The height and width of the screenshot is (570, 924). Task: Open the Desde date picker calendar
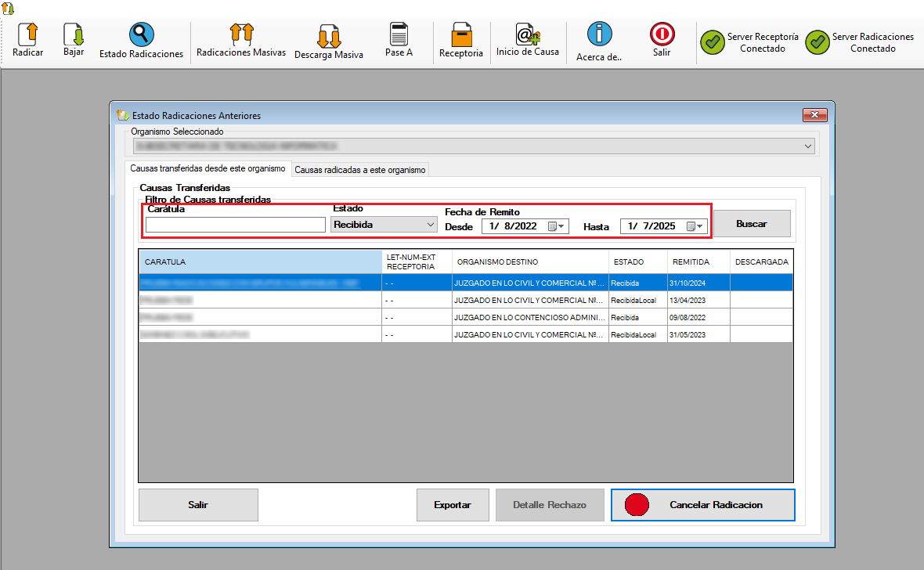coord(556,226)
